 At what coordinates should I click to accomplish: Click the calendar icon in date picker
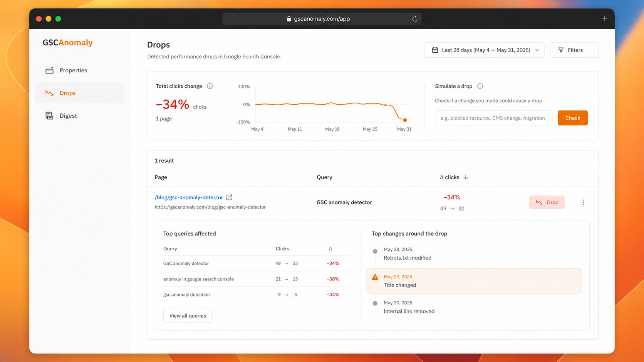click(435, 50)
